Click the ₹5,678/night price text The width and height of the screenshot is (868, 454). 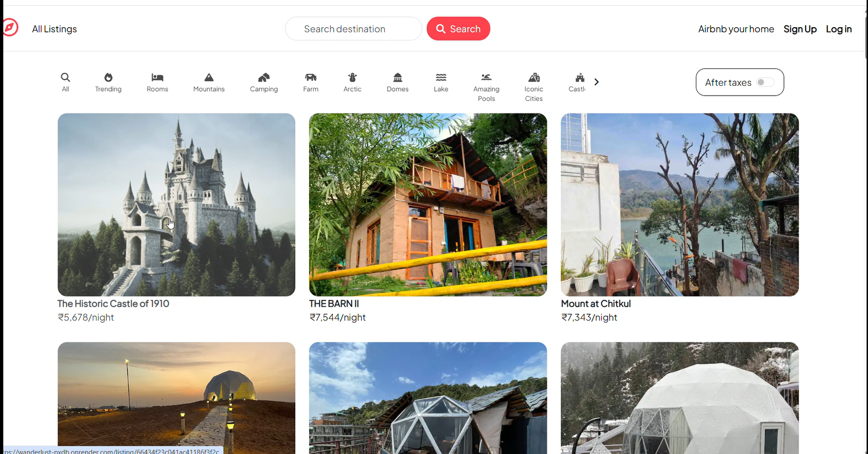pos(86,318)
